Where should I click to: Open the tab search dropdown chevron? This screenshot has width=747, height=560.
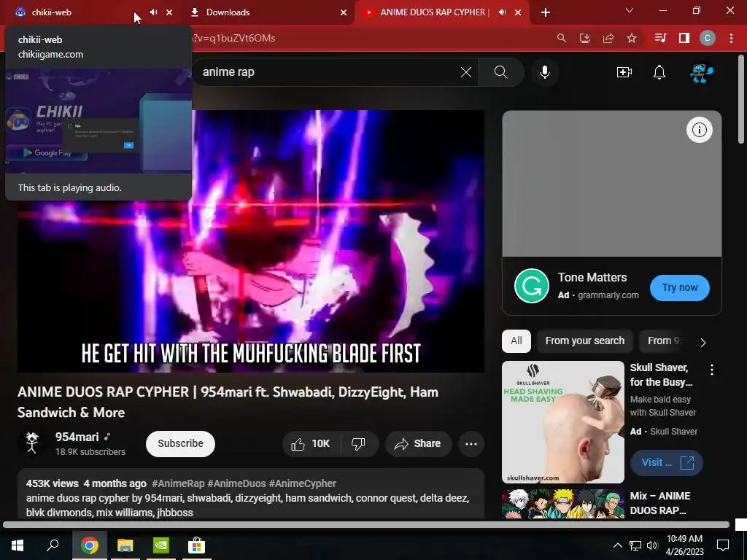tap(630, 10)
